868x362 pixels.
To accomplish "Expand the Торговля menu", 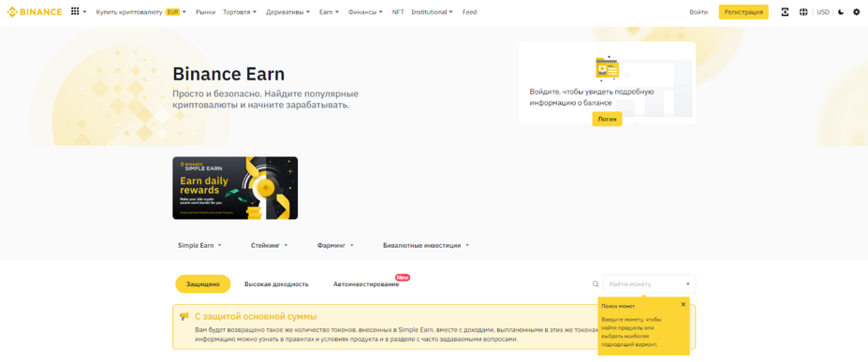I will (x=240, y=12).
